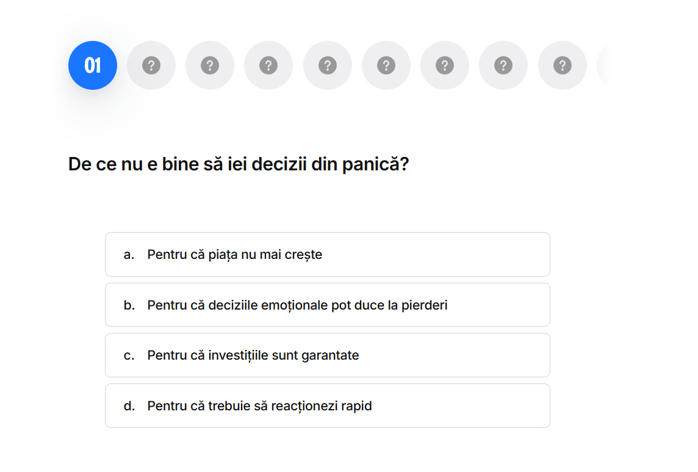Click the "d." letter label
This screenshot has width=698, height=472.
tap(129, 406)
